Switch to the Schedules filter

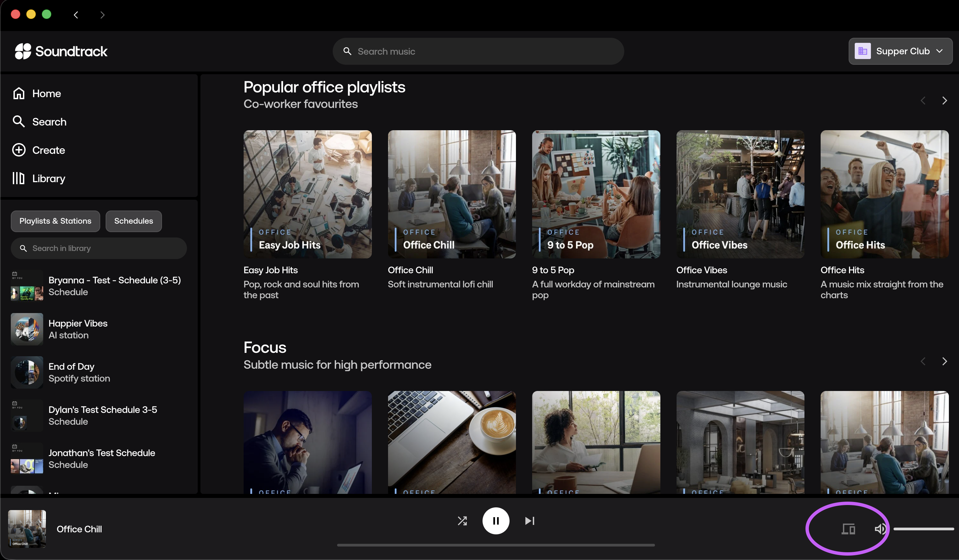(133, 221)
